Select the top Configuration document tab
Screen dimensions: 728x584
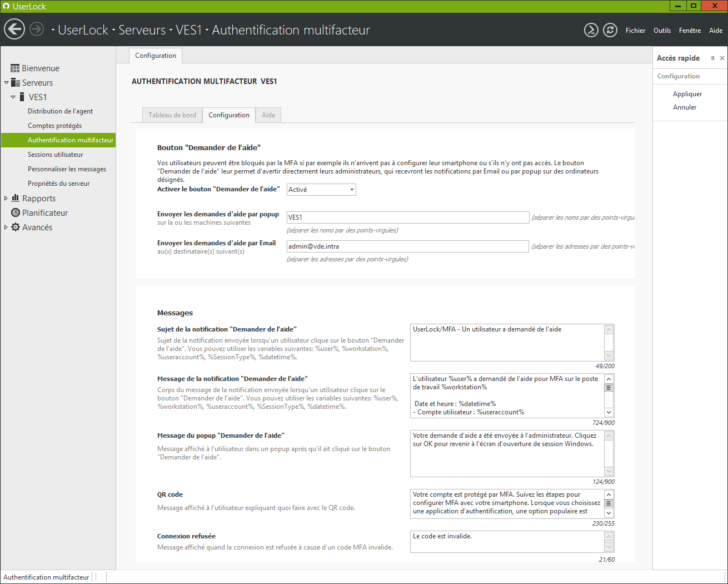click(156, 56)
